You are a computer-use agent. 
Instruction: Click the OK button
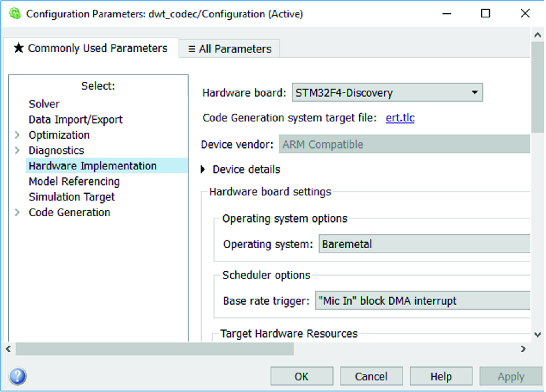(301, 376)
